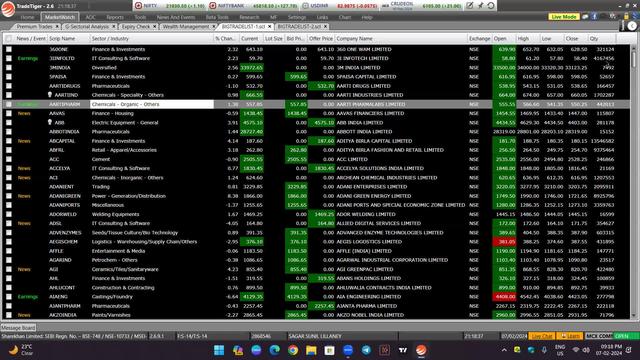The width and height of the screenshot is (640, 360).
Task: Close the Wealth Management tab
Action: coord(213,26)
